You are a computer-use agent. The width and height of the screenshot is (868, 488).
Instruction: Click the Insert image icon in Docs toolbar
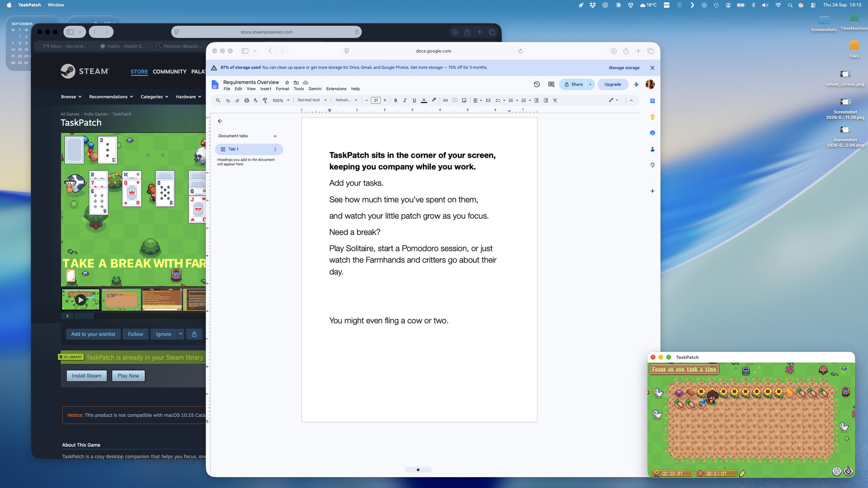(464, 100)
